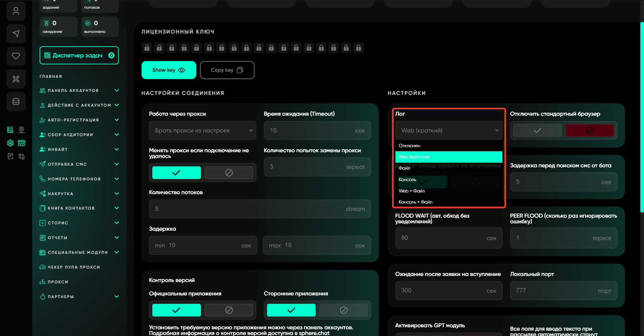644x336 pixels.
Task: Open the proxy source dropdown
Action: pos(202,130)
